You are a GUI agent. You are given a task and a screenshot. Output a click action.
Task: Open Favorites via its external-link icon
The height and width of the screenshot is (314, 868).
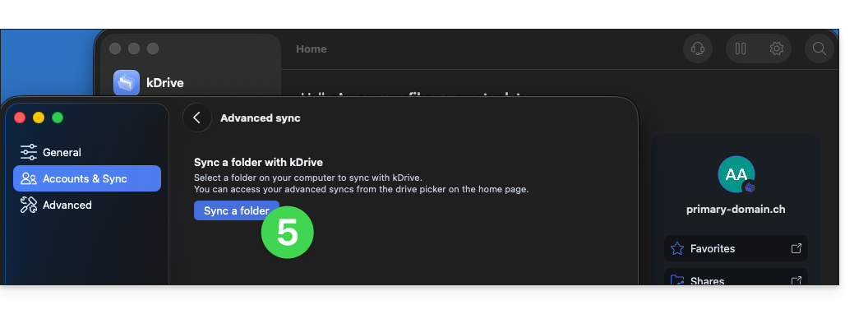[796, 248]
